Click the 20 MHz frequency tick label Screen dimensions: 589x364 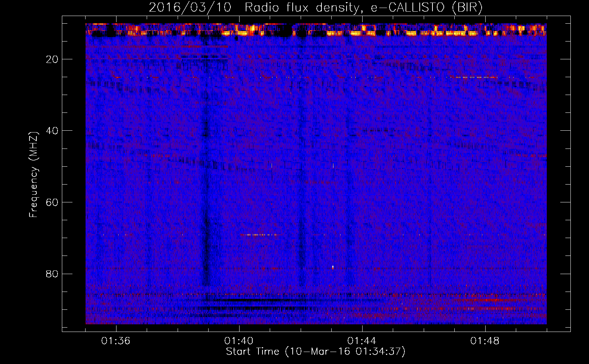pyautogui.click(x=52, y=59)
